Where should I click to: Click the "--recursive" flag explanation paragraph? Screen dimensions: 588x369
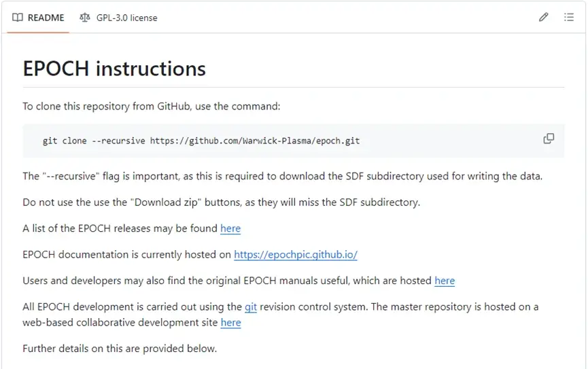tap(282, 177)
